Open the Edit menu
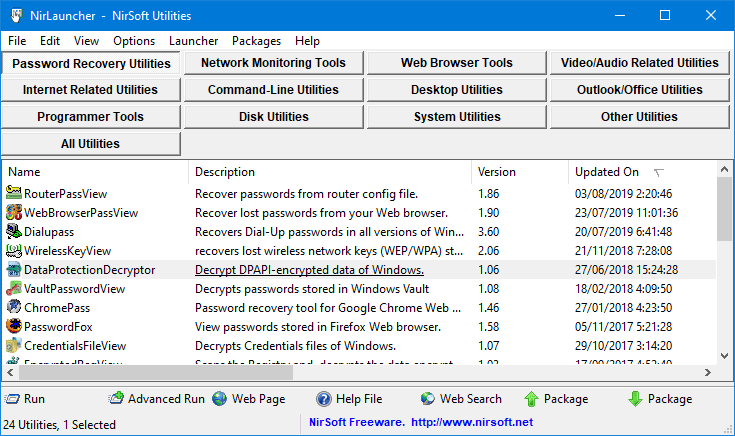 pyautogui.click(x=50, y=41)
